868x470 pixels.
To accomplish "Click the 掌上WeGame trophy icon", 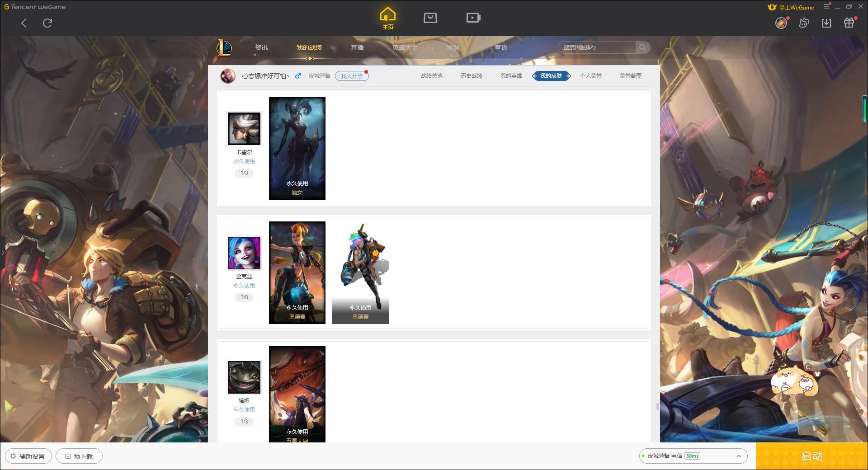I will [772, 7].
